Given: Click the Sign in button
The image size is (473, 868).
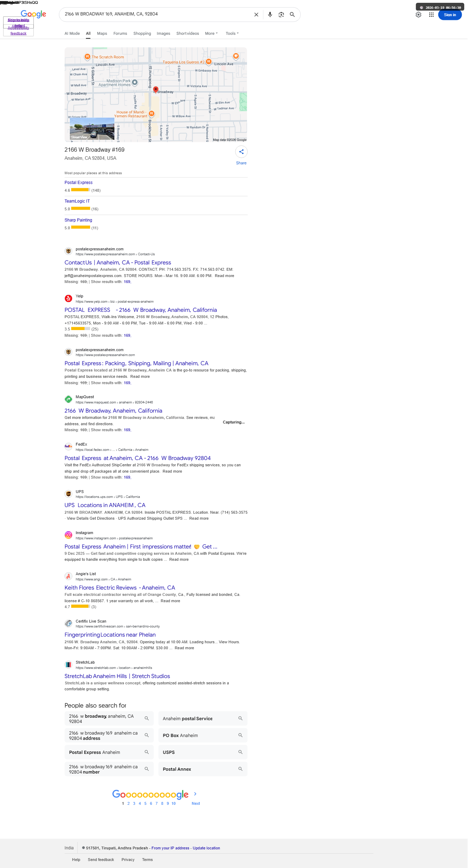Looking at the screenshot, I should tap(450, 15).
